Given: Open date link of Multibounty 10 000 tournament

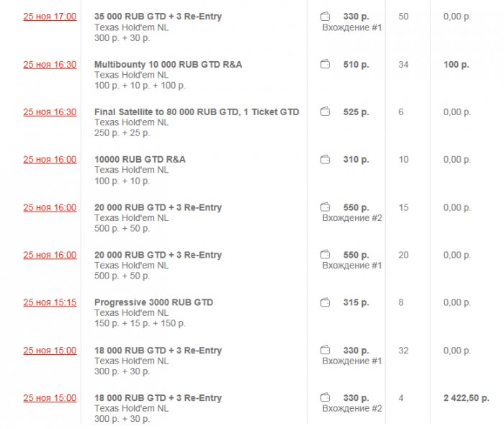Looking at the screenshot, I should (50, 65).
